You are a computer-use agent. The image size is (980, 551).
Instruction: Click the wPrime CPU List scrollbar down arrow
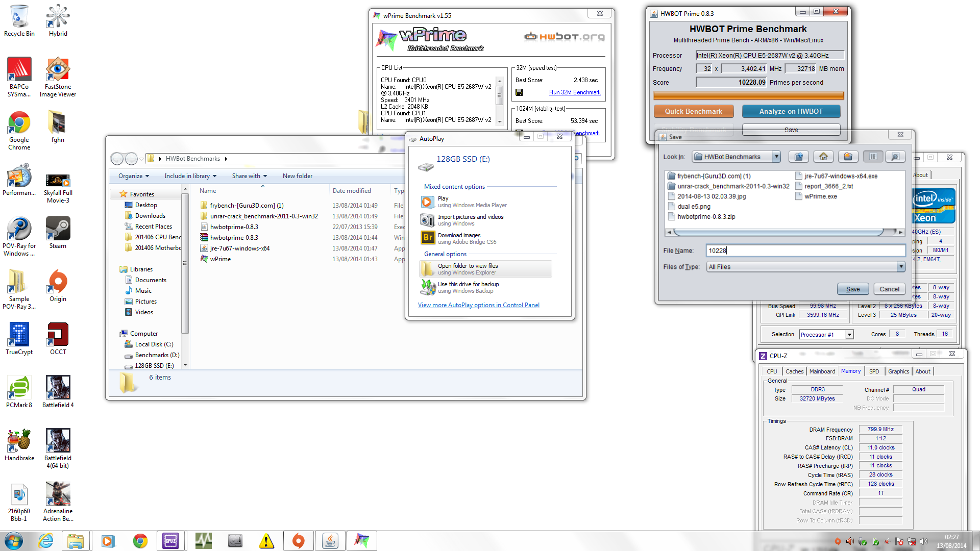point(500,122)
